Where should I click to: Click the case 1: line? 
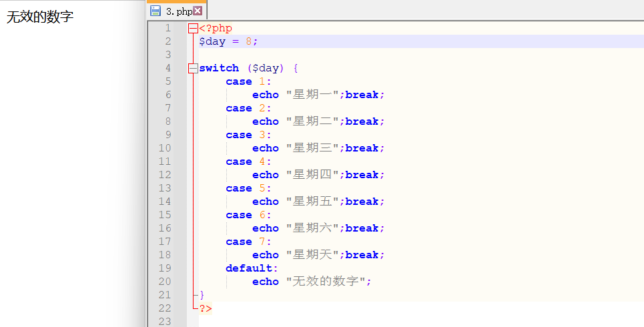(x=248, y=81)
